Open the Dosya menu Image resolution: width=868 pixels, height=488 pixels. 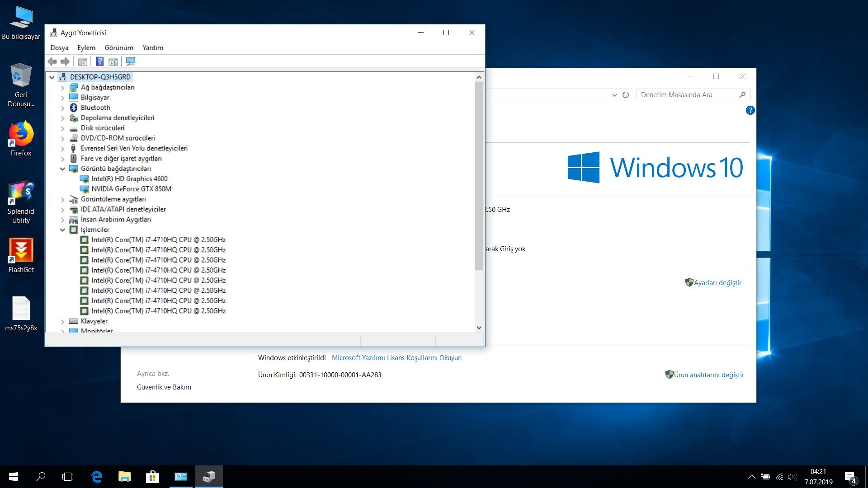59,47
